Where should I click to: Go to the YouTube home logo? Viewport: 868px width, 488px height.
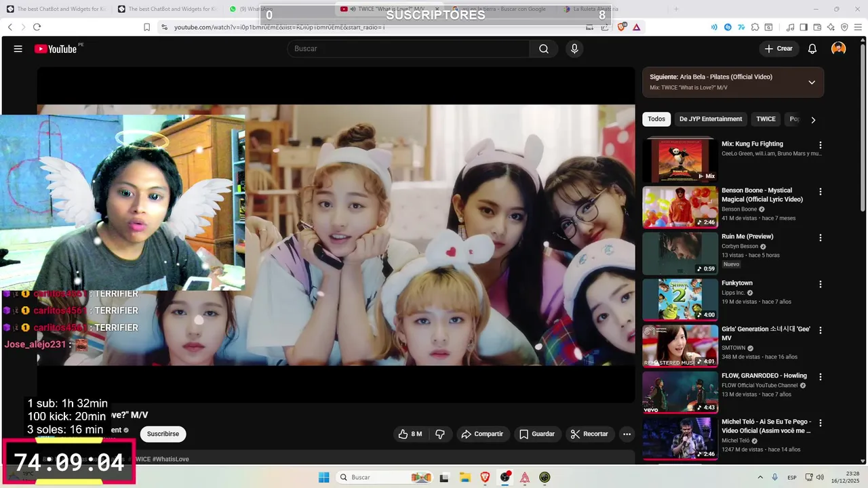(x=56, y=49)
